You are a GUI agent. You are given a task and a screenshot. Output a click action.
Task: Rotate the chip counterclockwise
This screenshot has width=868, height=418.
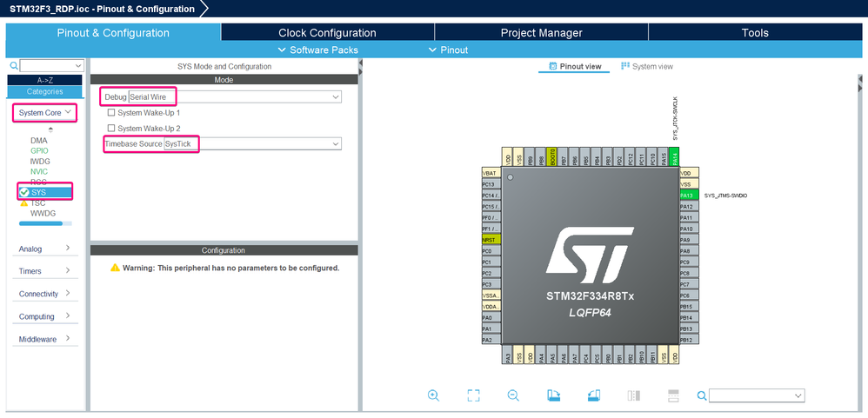(x=593, y=395)
